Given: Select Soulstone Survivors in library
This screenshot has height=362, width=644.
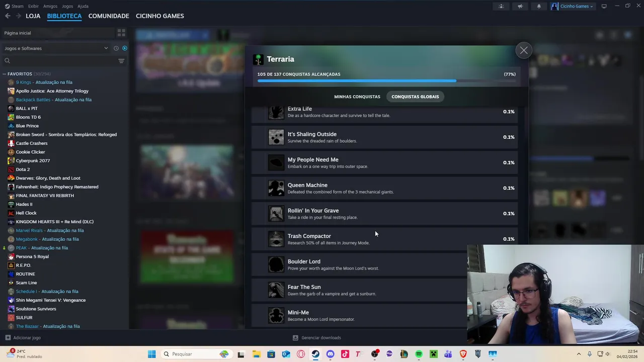Looking at the screenshot, I should (x=36, y=309).
